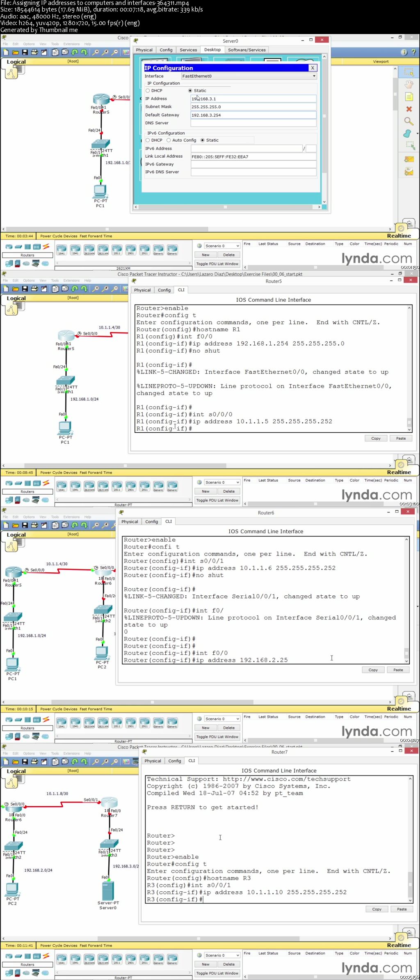Screen dimensions: 420x980
Task: Open the Options menu in the top frame
Action: tap(29, 44)
